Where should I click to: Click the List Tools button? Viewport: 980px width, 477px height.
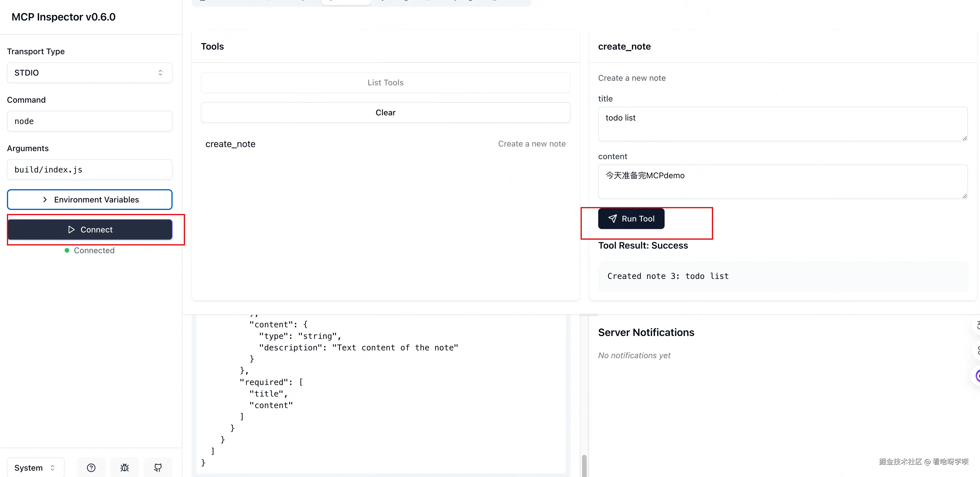pos(385,82)
